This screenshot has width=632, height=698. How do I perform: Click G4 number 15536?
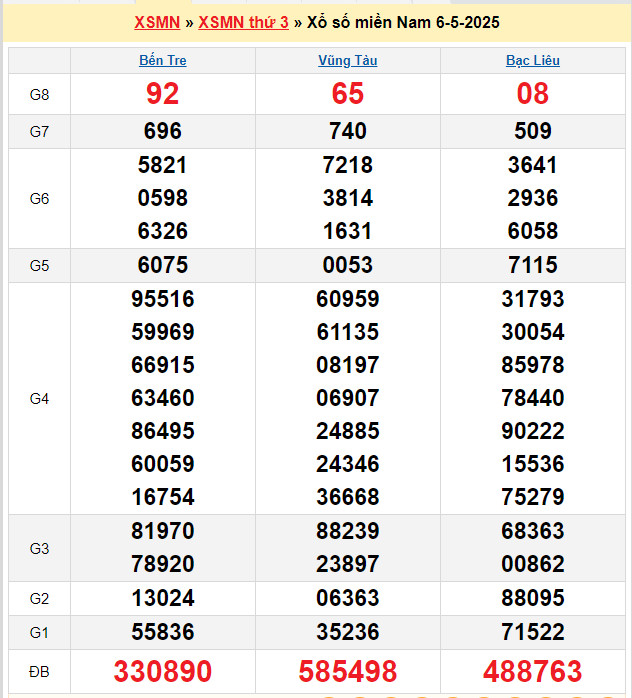point(533,464)
